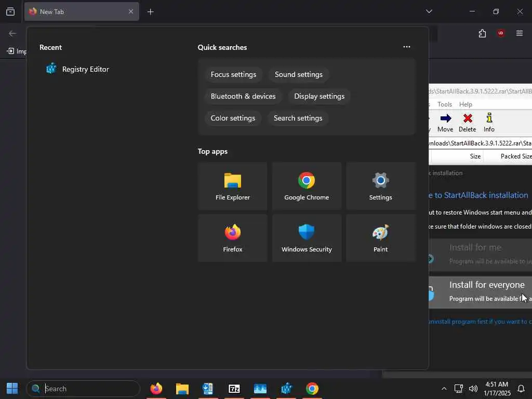Open a new Firefox tab with plus button
Image resolution: width=532 pixels, height=399 pixels.
[150, 12]
